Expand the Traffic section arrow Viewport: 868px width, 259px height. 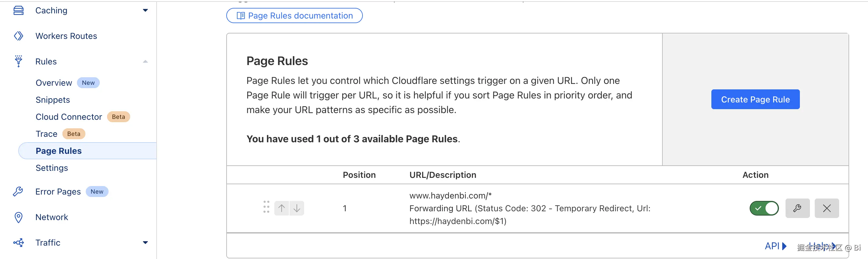pyautogui.click(x=145, y=243)
